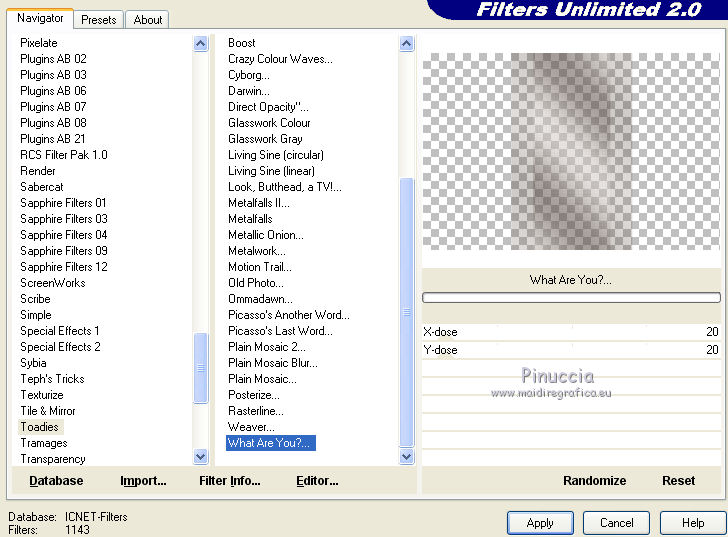
Task: Select Plugins AB 08 category
Action: point(53,123)
